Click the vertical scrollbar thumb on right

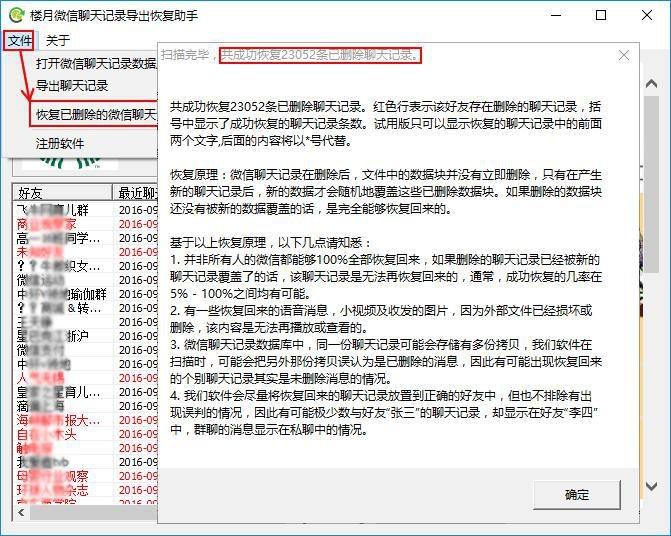click(652, 184)
